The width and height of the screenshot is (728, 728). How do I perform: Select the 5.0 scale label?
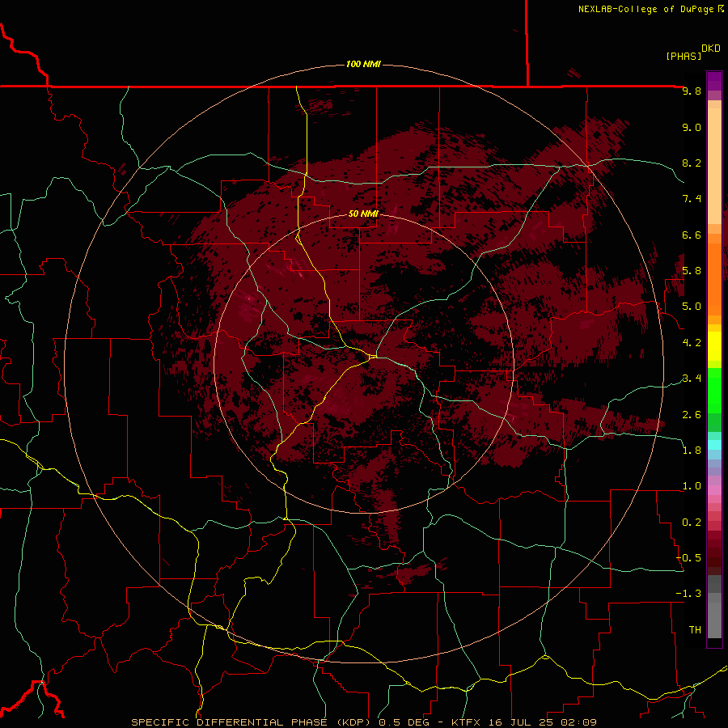pyautogui.click(x=692, y=307)
